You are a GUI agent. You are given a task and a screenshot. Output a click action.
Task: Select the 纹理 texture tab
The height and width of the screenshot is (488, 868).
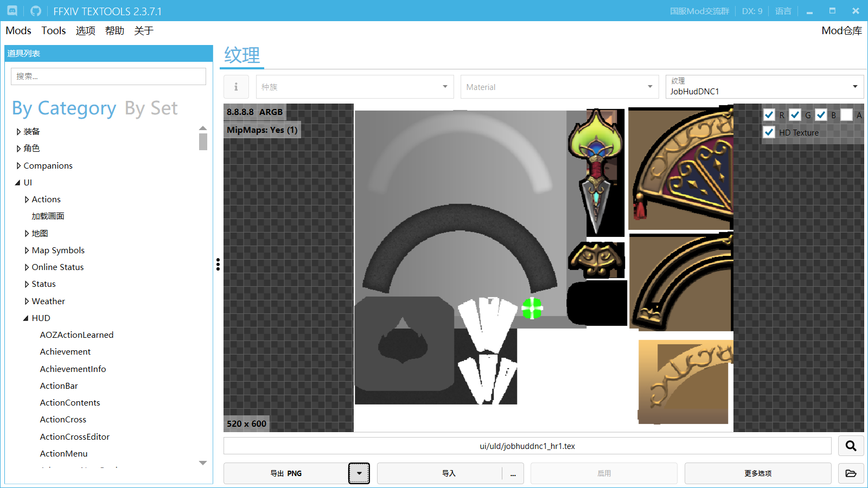tap(242, 55)
